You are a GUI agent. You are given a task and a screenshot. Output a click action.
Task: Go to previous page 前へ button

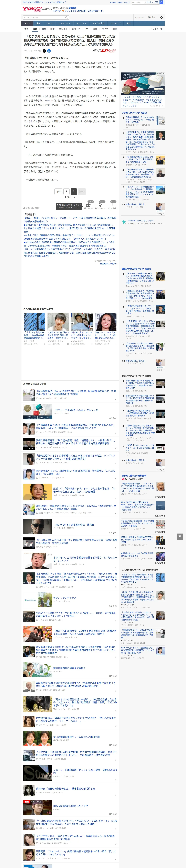tap(59, 191)
